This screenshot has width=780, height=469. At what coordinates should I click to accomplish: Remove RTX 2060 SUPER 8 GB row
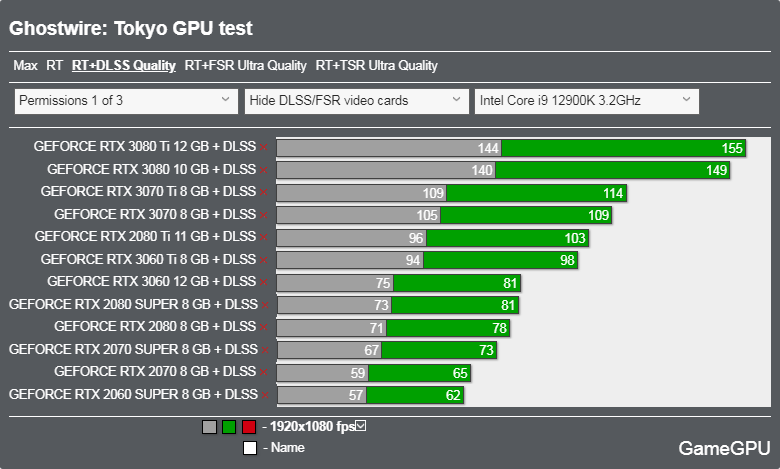265,395
